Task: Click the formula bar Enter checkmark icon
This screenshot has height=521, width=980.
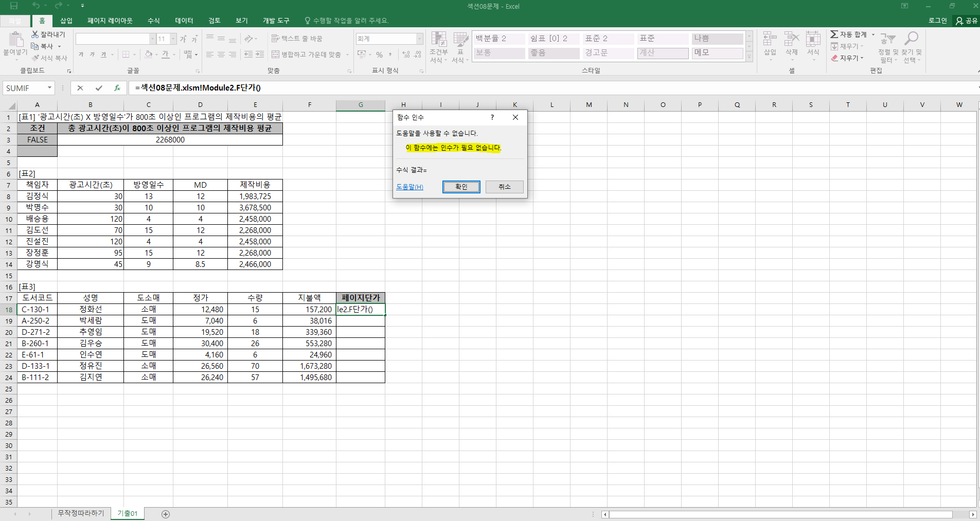Action: point(99,88)
